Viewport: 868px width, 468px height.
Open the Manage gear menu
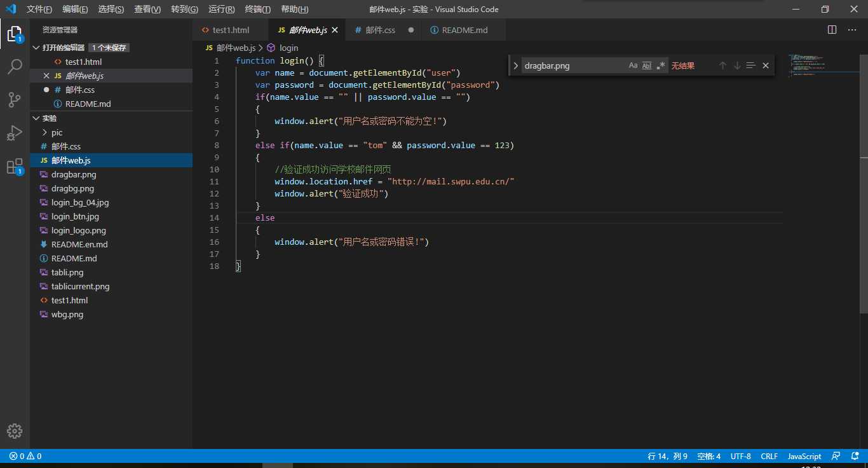click(15, 430)
